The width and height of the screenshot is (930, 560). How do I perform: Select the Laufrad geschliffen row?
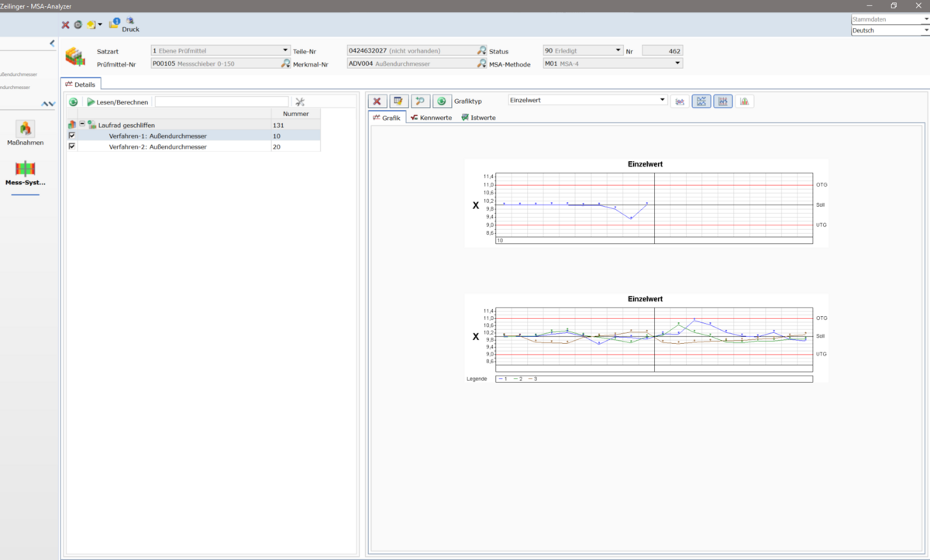click(194, 125)
